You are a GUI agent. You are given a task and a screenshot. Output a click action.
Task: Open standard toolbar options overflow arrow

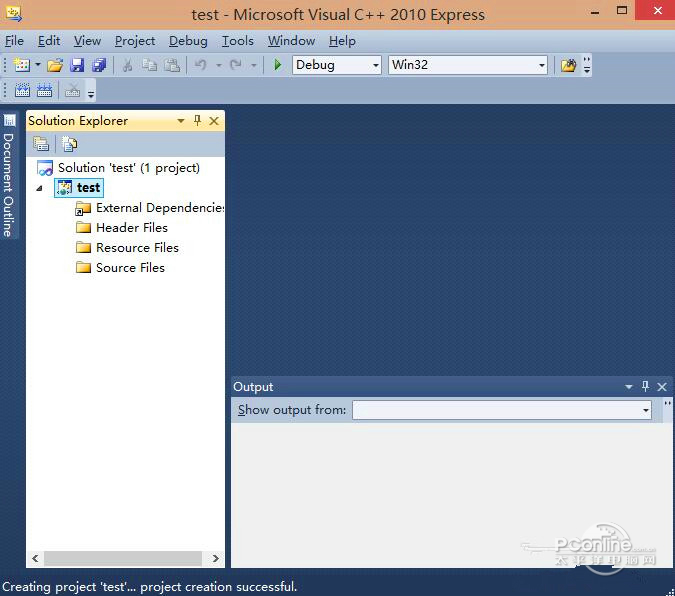(587, 65)
